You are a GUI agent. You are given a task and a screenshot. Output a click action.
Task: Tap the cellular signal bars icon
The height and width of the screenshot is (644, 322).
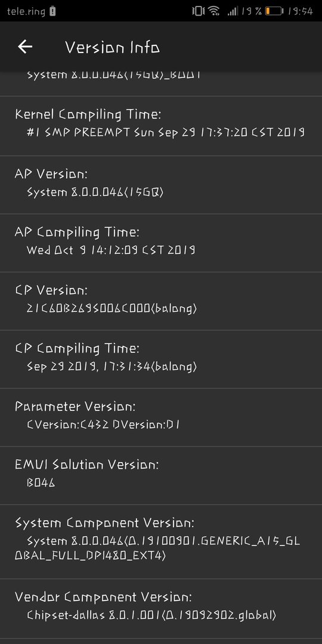(x=233, y=11)
